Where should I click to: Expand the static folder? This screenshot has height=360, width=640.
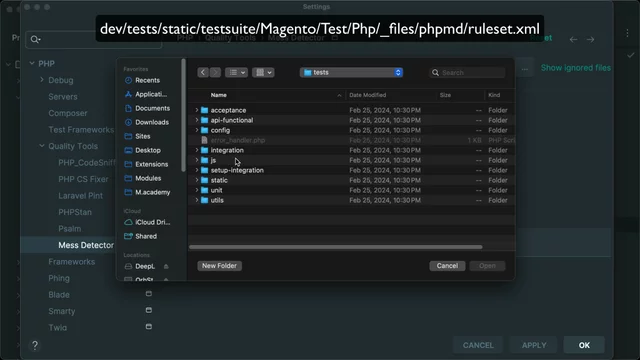[x=197, y=180]
